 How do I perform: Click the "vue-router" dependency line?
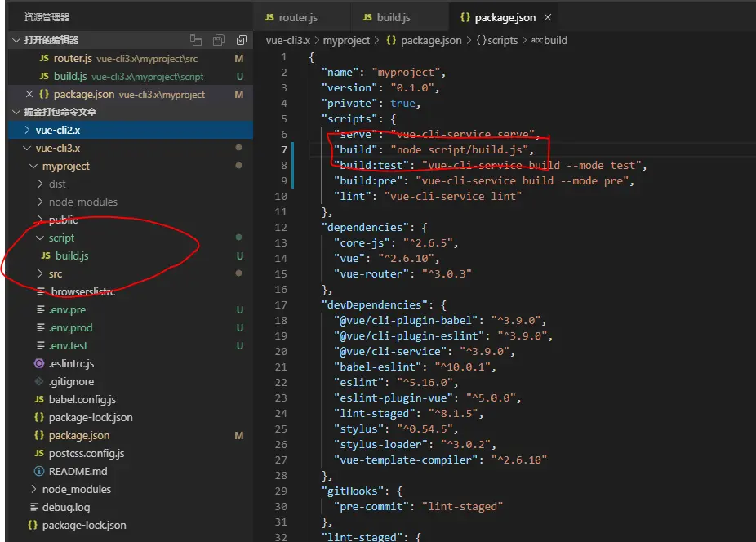coord(402,274)
